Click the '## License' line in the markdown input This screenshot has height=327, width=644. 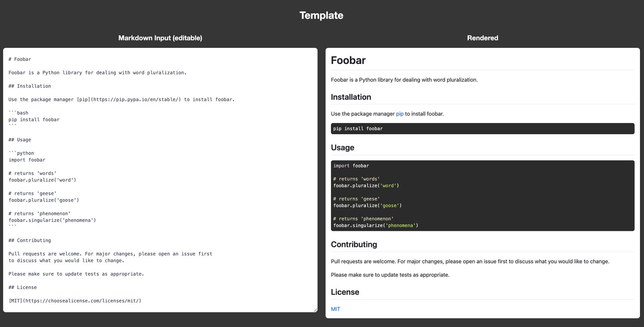pyautogui.click(x=22, y=287)
